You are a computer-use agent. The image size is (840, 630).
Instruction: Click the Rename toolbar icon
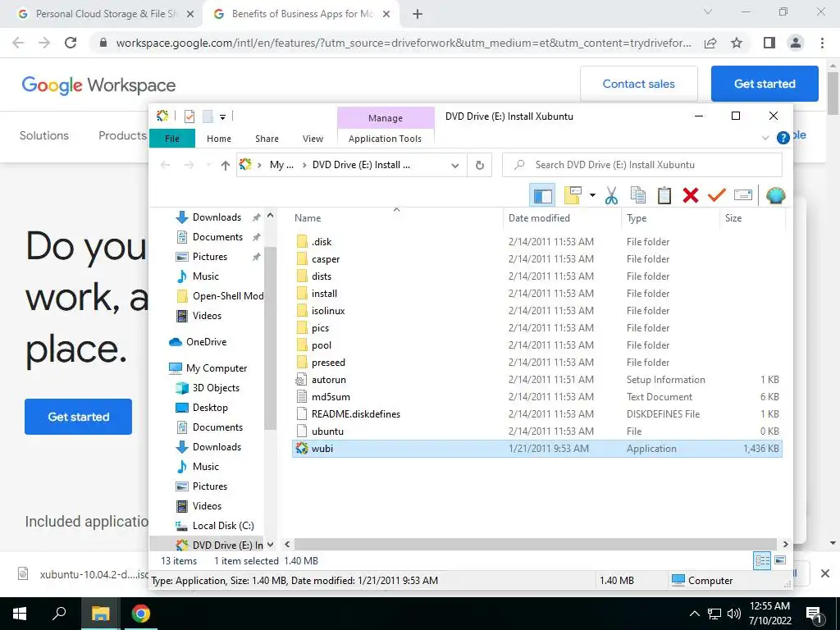(x=743, y=195)
